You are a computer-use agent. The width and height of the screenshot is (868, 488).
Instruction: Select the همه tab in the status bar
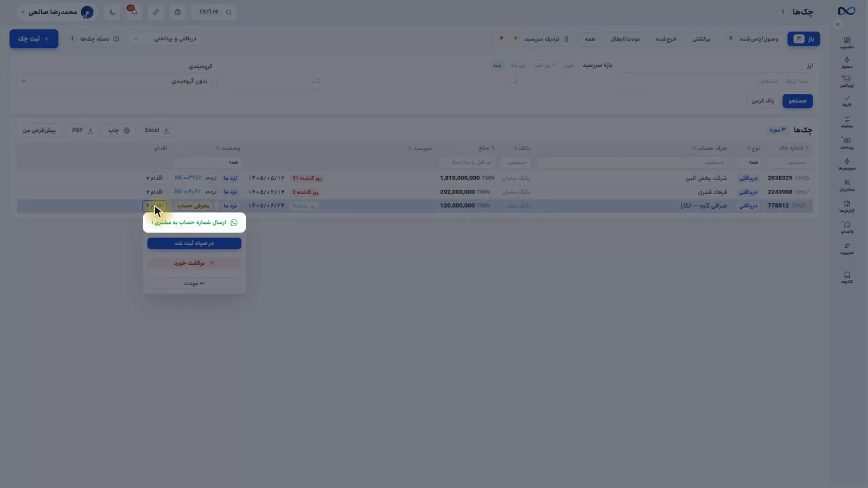pos(590,39)
